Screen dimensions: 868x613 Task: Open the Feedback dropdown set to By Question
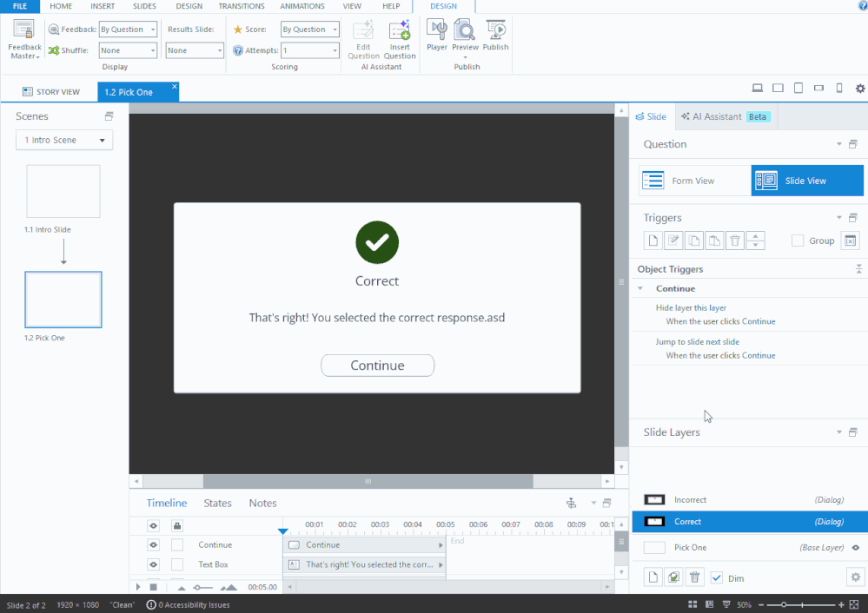(128, 29)
